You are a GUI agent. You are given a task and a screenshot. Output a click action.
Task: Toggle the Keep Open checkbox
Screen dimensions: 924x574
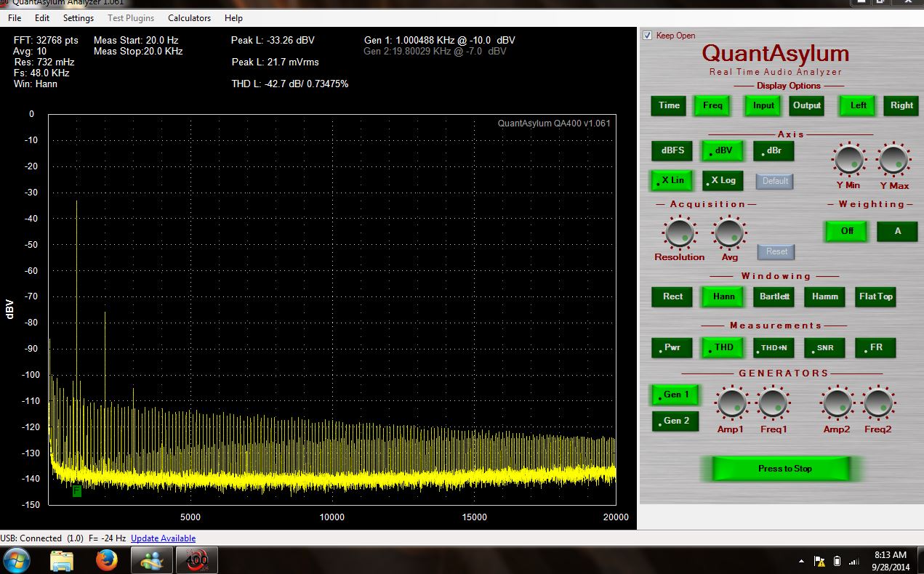(648, 35)
